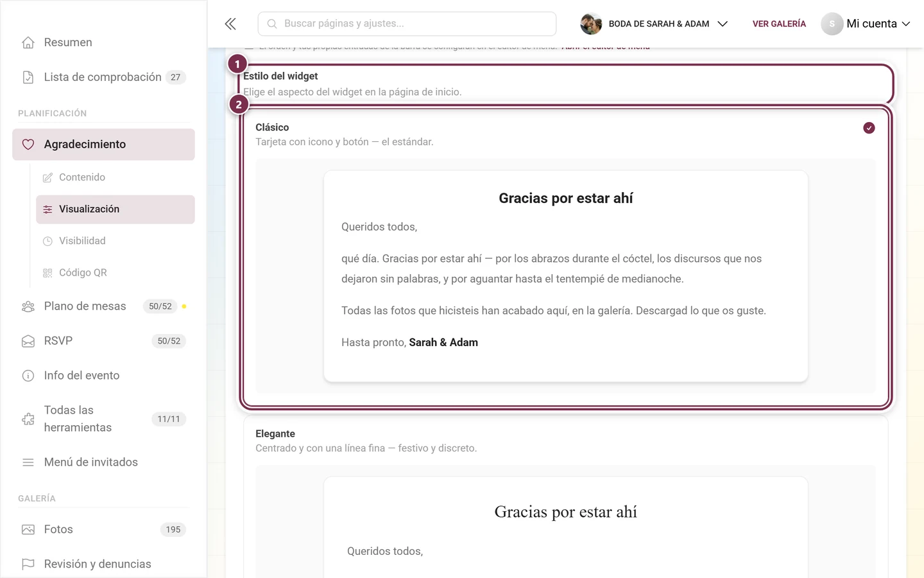The image size is (924, 578).
Task: Click the 50/52 badge beside Plano de mesas
Action: click(x=160, y=306)
